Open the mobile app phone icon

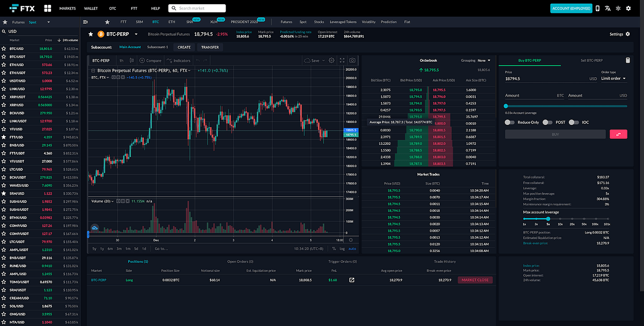click(x=597, y=9)
